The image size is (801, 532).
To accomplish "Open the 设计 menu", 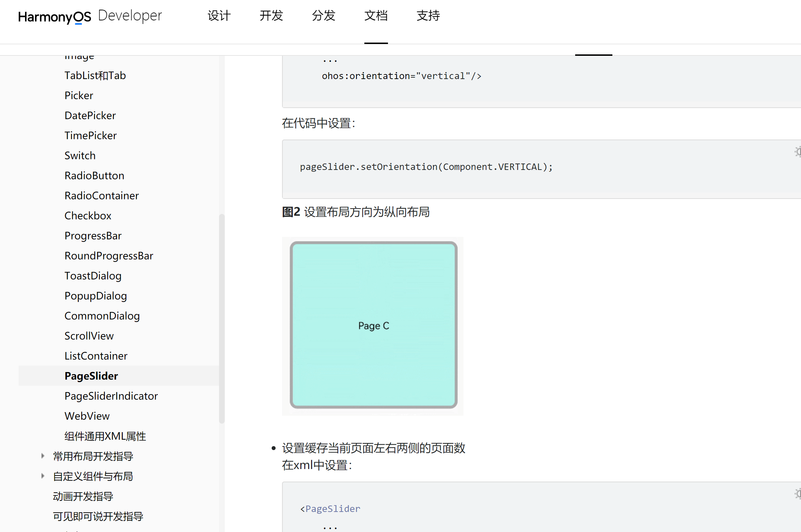I will (219, 16).
